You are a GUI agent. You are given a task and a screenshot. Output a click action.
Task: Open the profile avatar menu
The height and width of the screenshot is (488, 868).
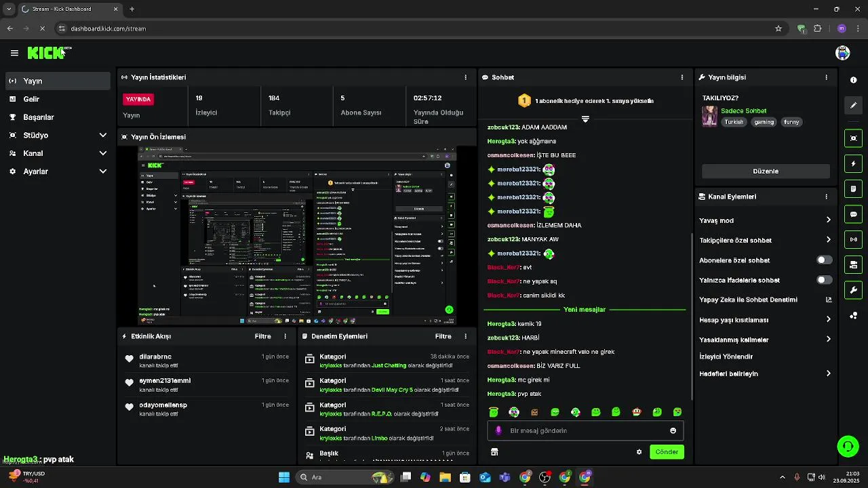pyautogui.click(x=843, y=53)
